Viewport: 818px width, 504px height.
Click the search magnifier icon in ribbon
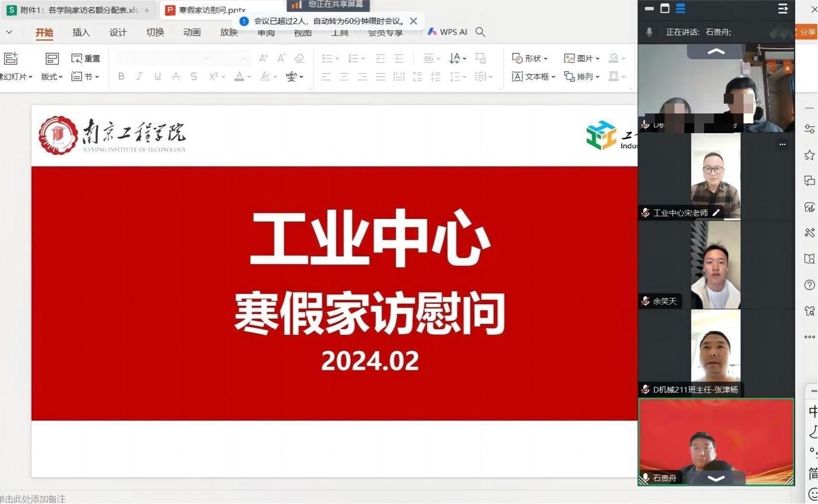(480, 32)
